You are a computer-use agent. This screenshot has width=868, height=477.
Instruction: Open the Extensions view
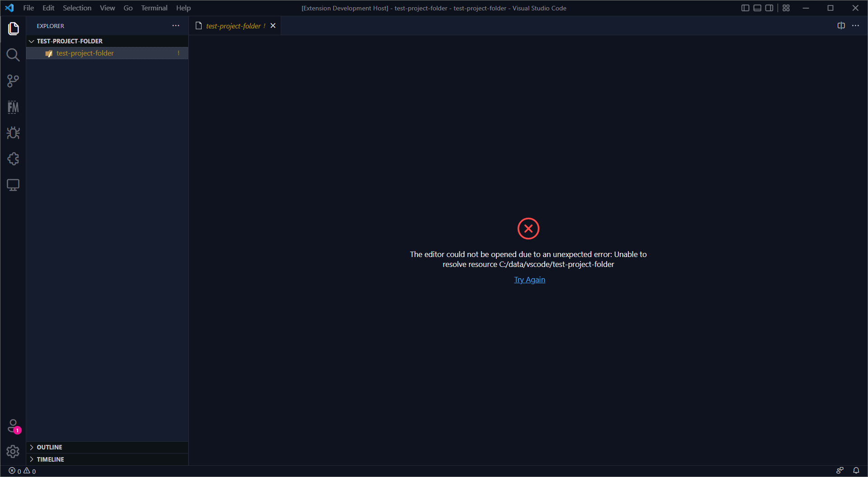(13, 159)
